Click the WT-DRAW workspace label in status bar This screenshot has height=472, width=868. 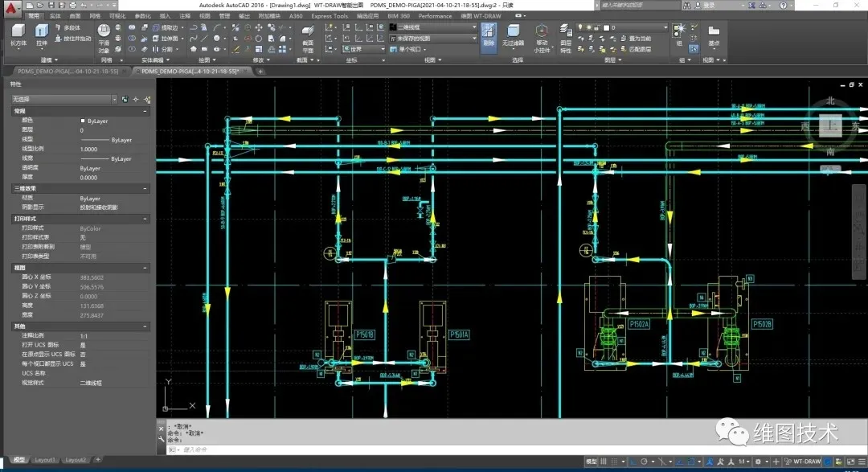tap(807, 462)
